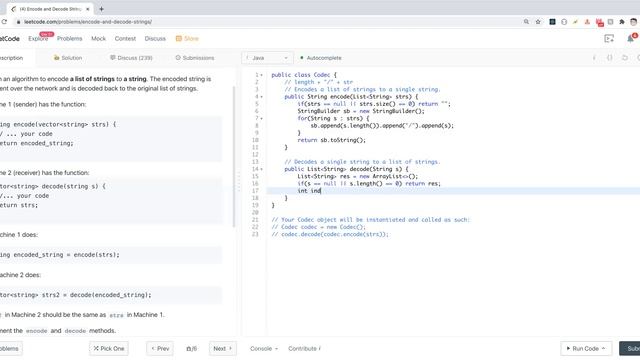Open the red badge extension icon
Screen dimensions: 640x360
point(599,22)
